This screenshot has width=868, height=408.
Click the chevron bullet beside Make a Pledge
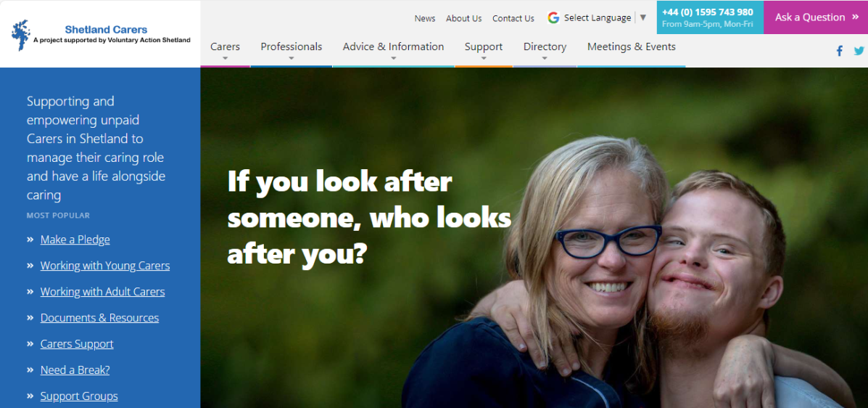[x=30, y=240]
